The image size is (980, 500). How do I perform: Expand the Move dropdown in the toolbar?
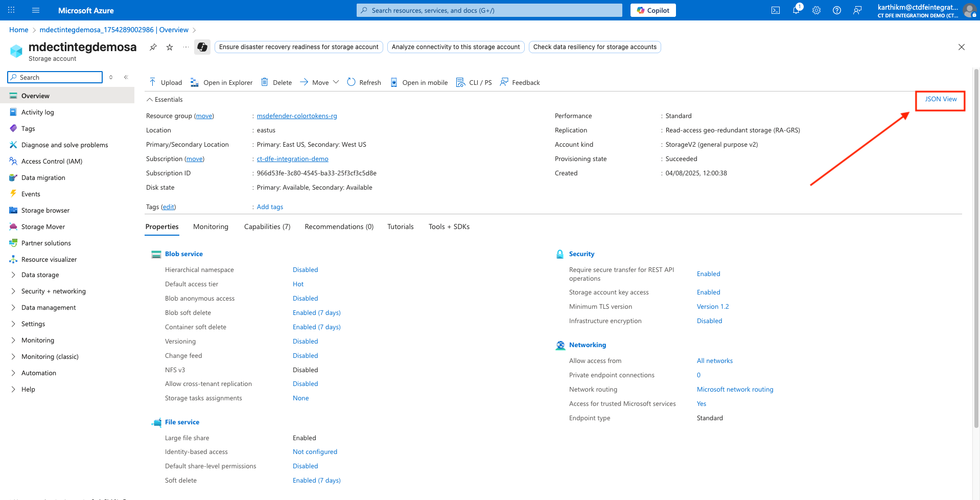[x=336, y=82]
